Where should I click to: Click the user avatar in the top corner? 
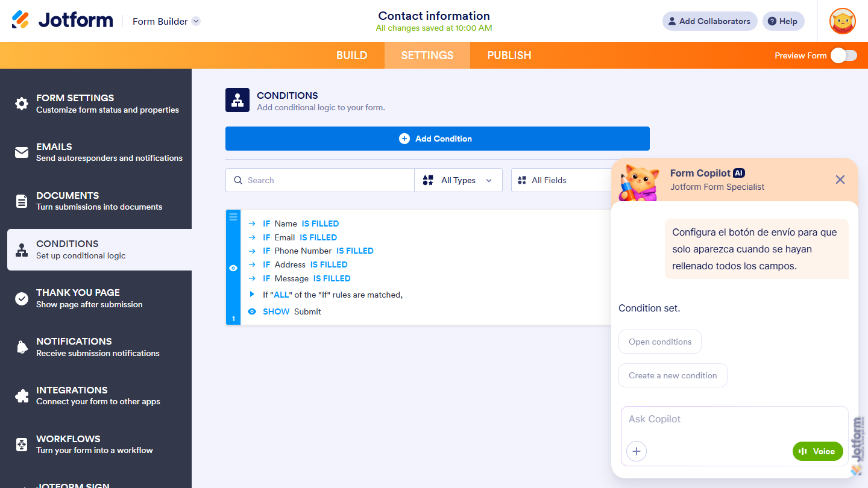click(842, 21)
